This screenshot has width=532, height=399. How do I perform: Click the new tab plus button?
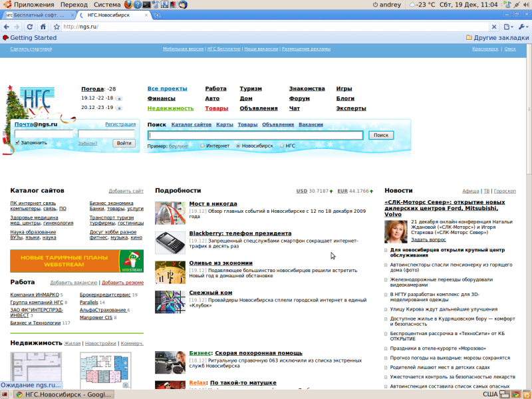[x=156, y=15]
